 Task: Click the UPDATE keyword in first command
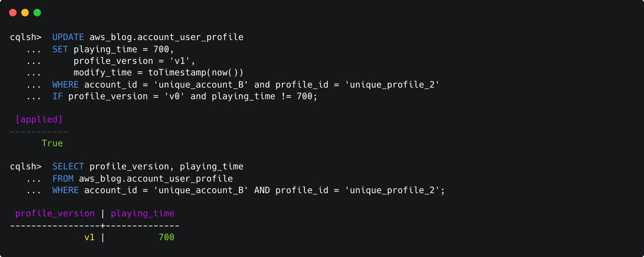(68, 37)
